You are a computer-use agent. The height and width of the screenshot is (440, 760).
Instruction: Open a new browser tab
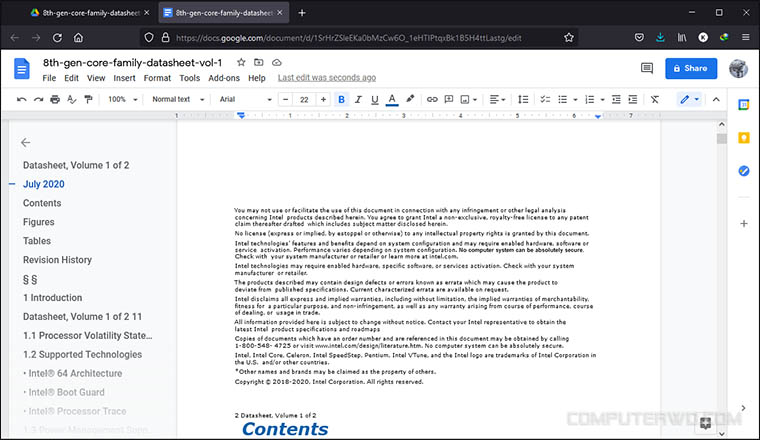[302, 13]
